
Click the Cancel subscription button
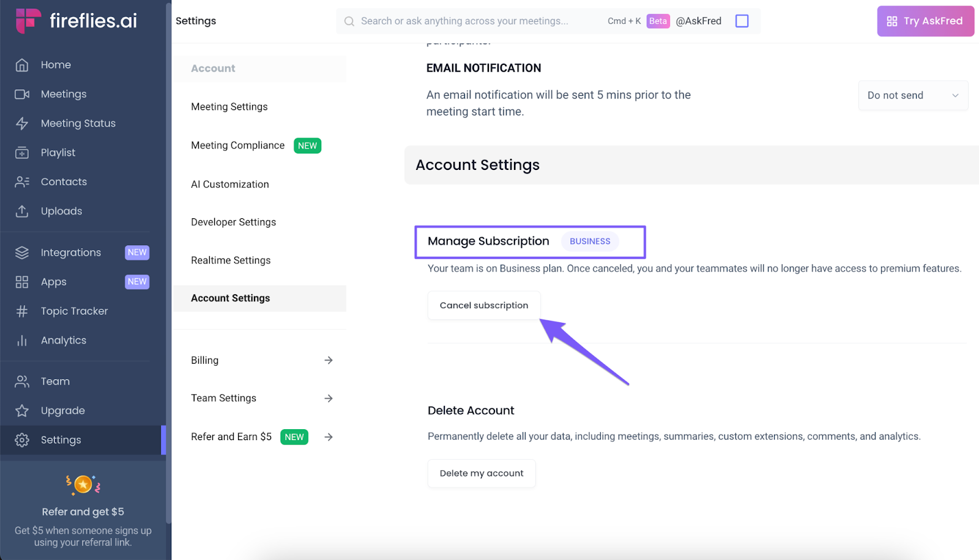(484, 306)
